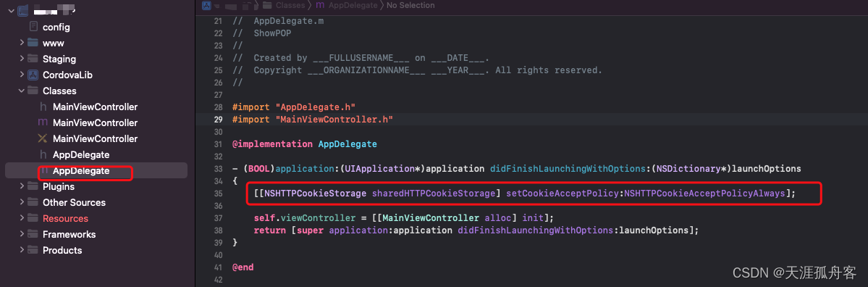Click the header icon beside MainViewController.h
The width and height of the screenshot is (868, 287).
(43, 107)
